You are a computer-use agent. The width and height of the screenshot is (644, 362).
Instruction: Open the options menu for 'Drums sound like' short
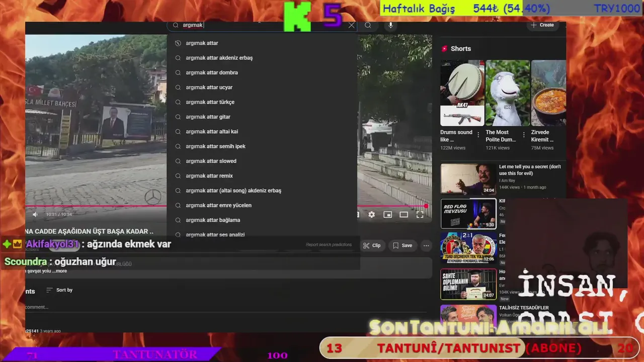[478, 135]
